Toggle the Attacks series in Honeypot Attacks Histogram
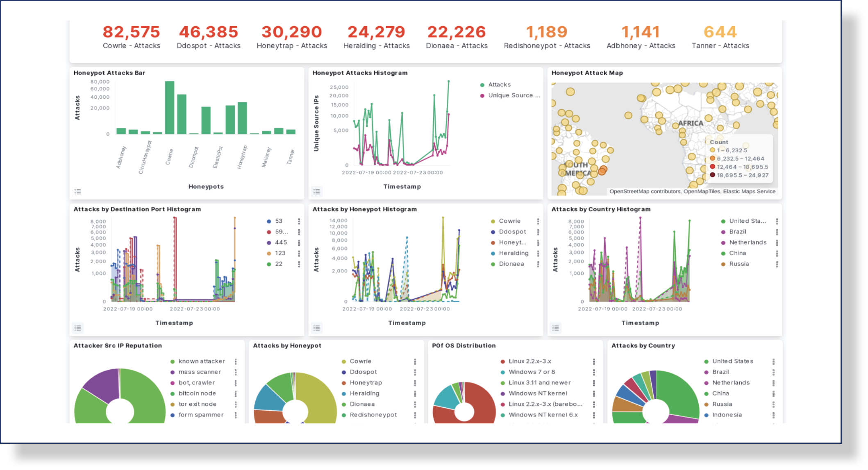868x470 pixels. (500, 84)
